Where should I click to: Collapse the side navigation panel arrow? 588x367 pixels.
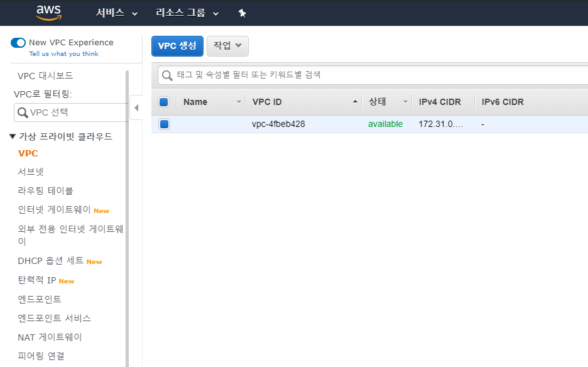coord(136,107)
